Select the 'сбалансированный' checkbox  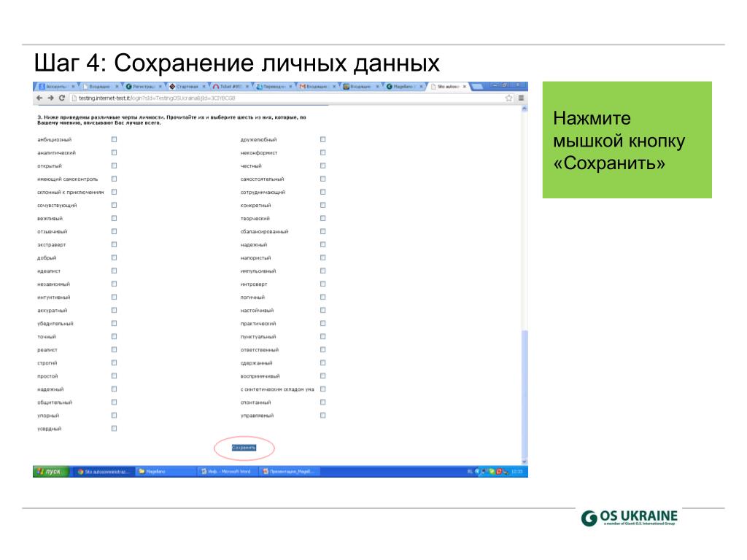click(x=323, y=231)
